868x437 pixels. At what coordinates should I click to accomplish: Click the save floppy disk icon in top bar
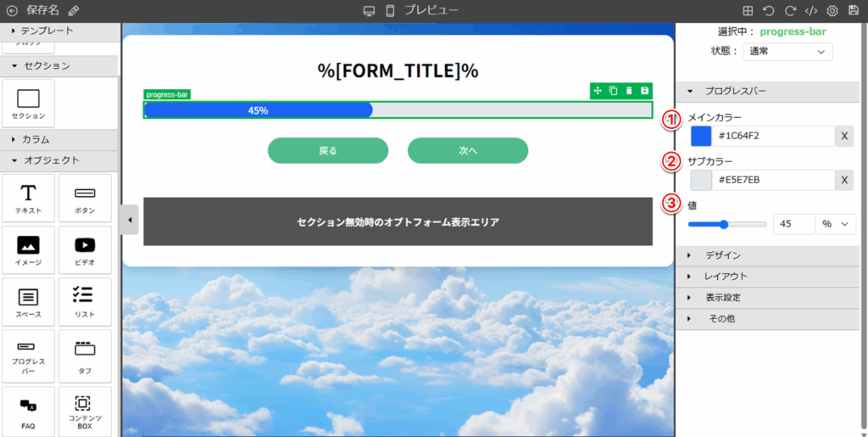tap(854, 11)
